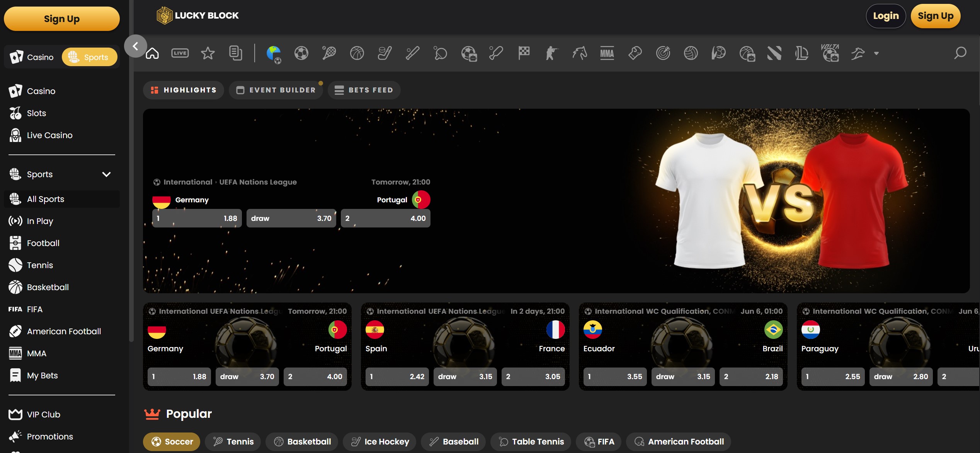Screen dimensions: 980x453
Task: Bet on France win at 3.05
Action: coord(533,377)
